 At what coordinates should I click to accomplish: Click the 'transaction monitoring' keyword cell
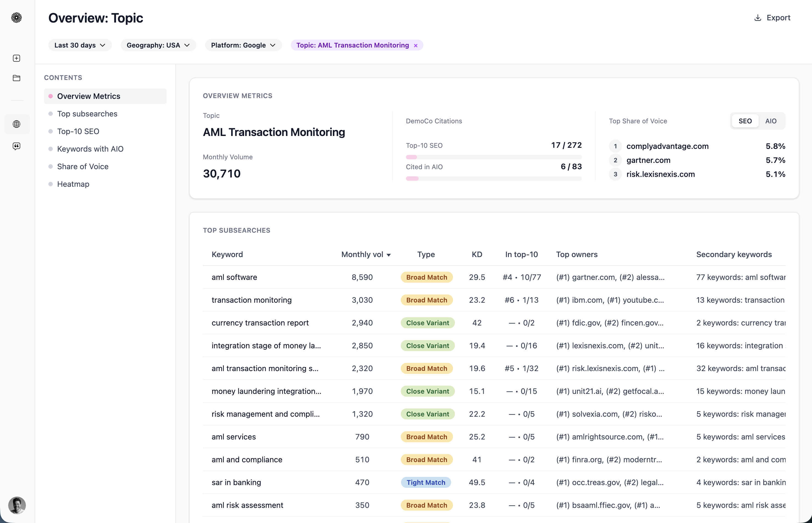tap(252, 300)
